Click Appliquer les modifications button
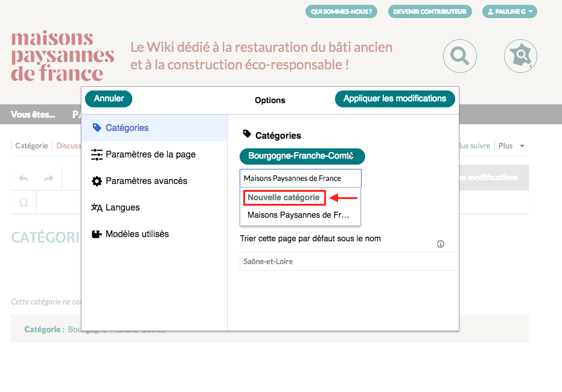This screenshot has height=392, width=562. pos(395,99)
